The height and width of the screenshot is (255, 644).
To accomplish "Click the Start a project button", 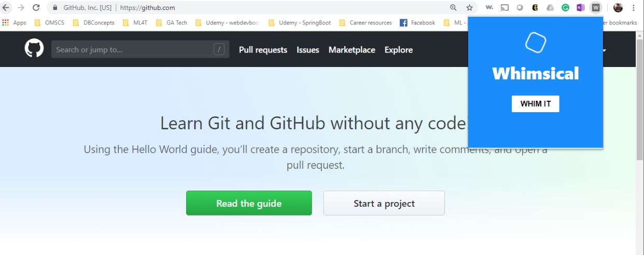I will click(384, 203).
